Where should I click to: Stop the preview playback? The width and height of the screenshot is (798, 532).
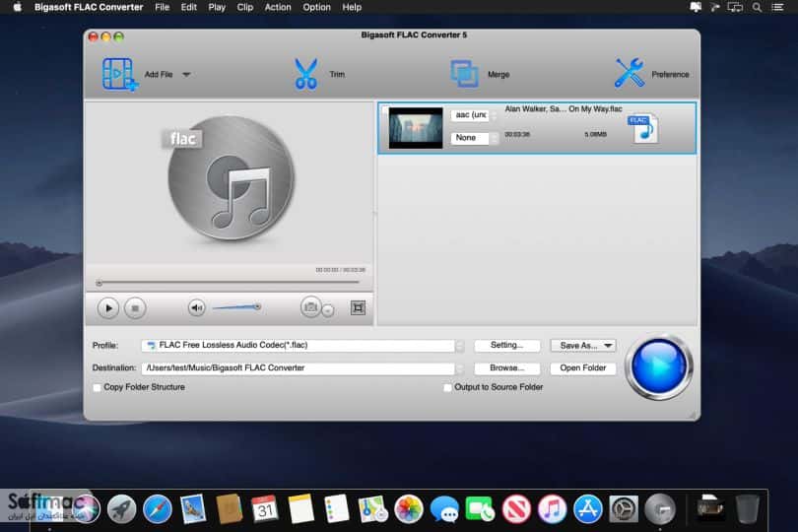click(x=135, y=308)
